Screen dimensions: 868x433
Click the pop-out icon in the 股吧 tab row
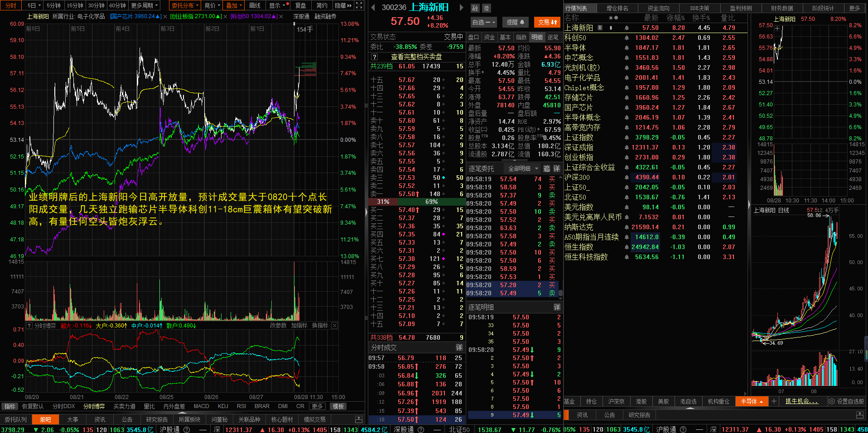359,419
